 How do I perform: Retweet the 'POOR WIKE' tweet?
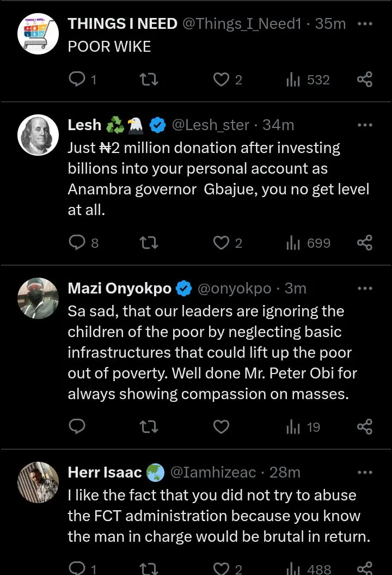click(x=149, y=80)
